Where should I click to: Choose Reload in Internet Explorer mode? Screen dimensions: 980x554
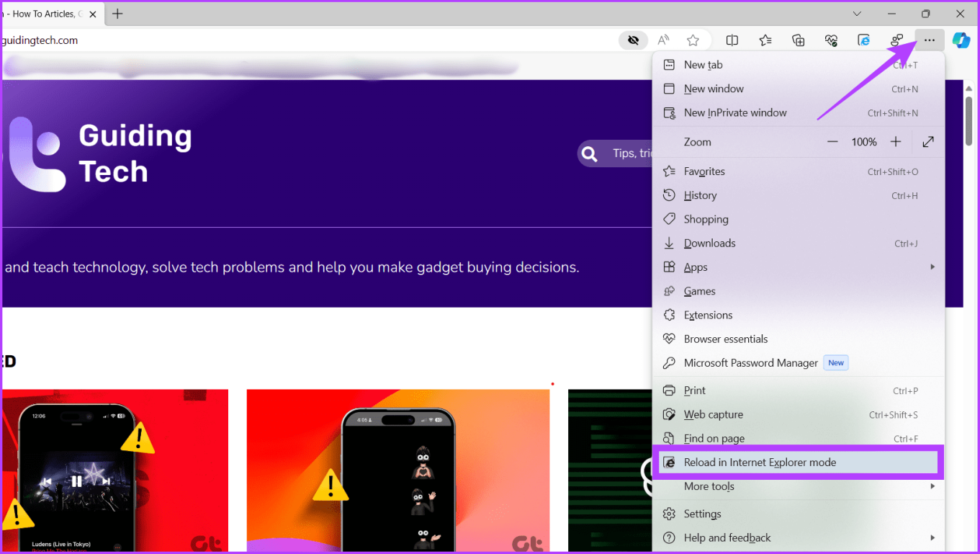coord(760,462)
